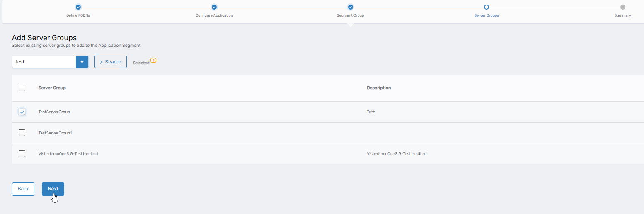Expand the server group filter dropdown arrow

82,62
